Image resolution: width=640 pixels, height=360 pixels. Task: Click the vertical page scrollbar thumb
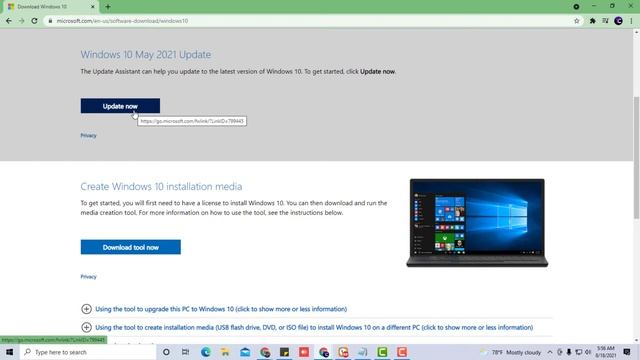point(636,158)
